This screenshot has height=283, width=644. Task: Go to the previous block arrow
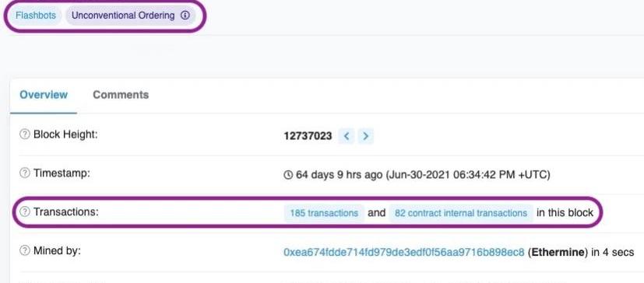(347, 136)
